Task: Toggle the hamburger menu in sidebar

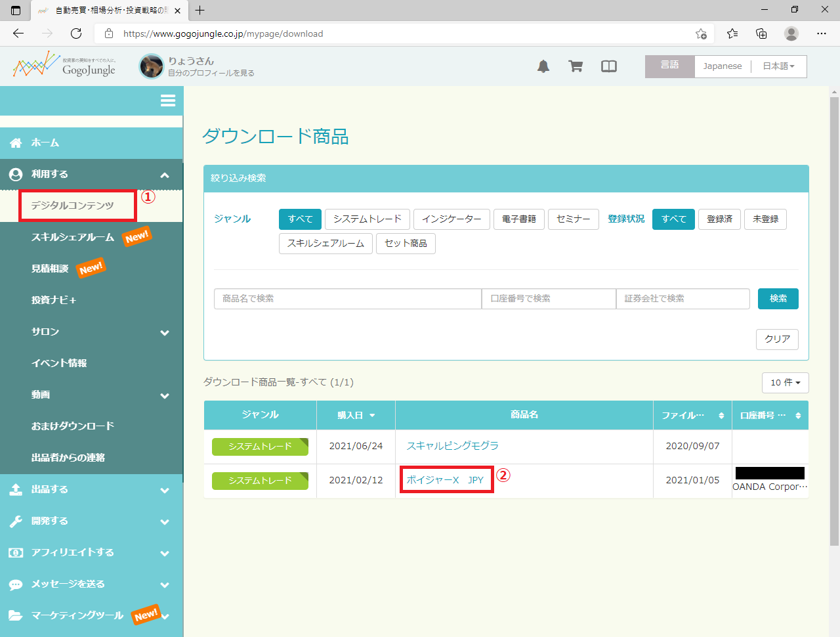Action: coord(168,100)
